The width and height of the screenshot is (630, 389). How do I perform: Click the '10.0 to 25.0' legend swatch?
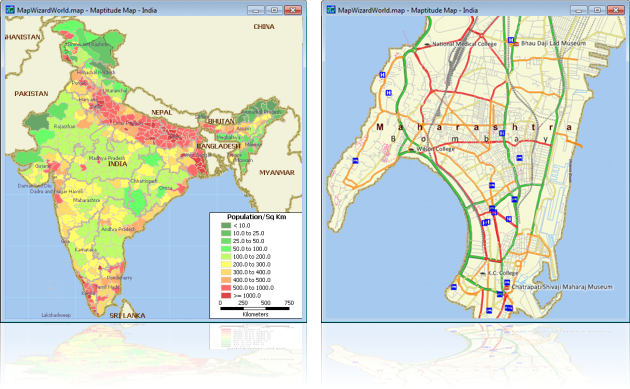pyautogui.click(x=226, y=233)
